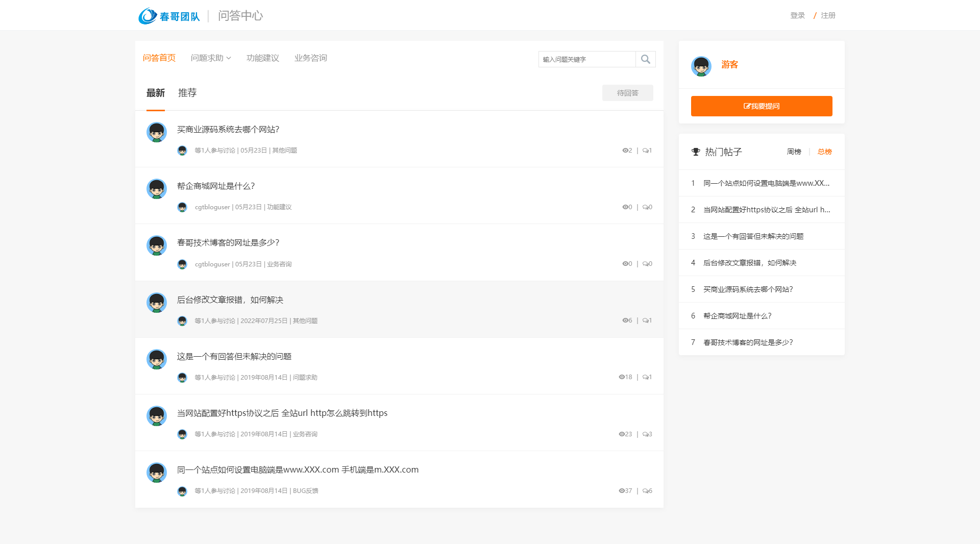This screenshot has width=980, height=544.
Task: Click the 待回答 filter button
Action: (628, 93)
